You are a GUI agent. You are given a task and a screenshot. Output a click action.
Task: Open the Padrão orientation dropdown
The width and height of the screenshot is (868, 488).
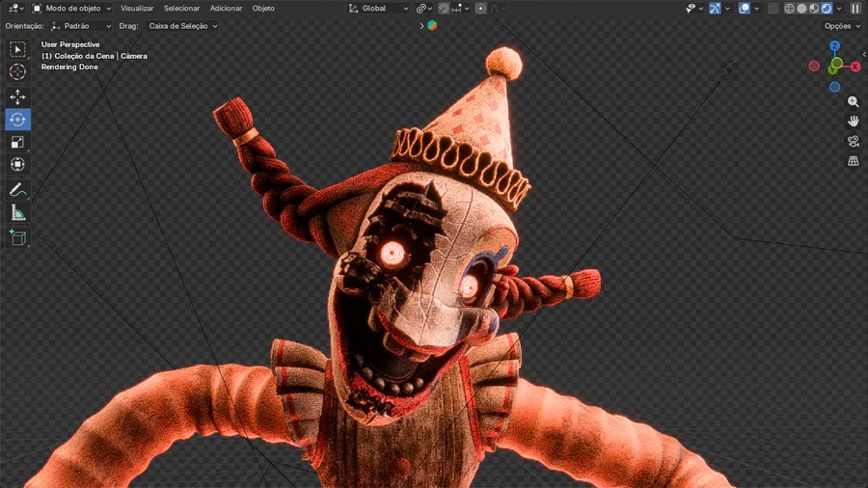(81, 26)
